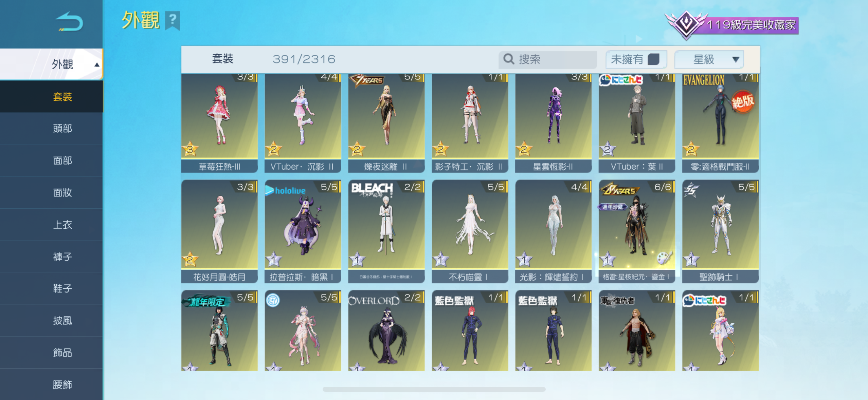Click the 龍年限定 tag on the outfit card

pos(206,301)
